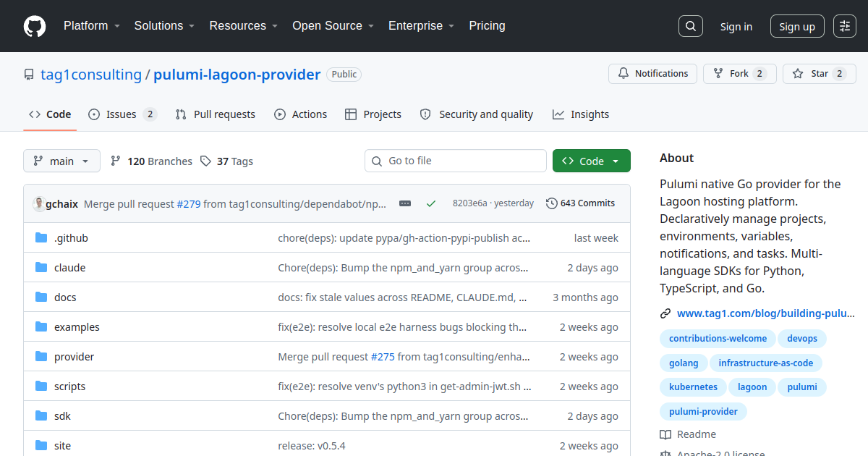Open the GitHub homepage logo
Screen dimensions: 868x456
(x=35, y=26)
